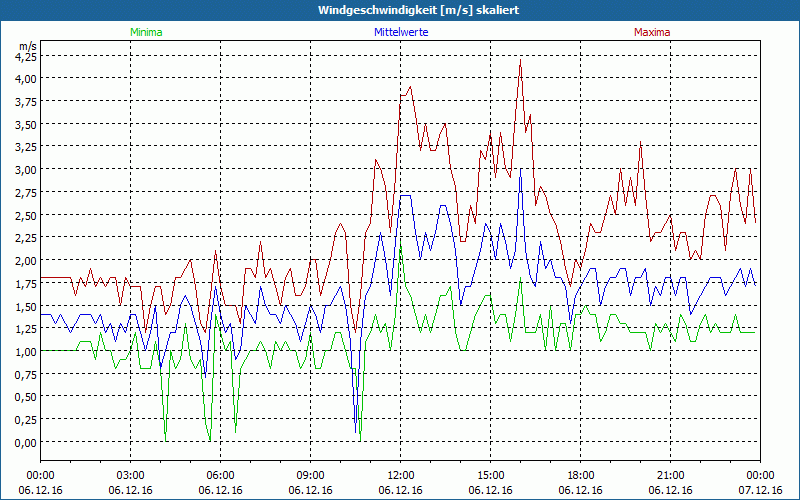
Task: Click the 07.12.16 date label
Action: coord(760,490)
